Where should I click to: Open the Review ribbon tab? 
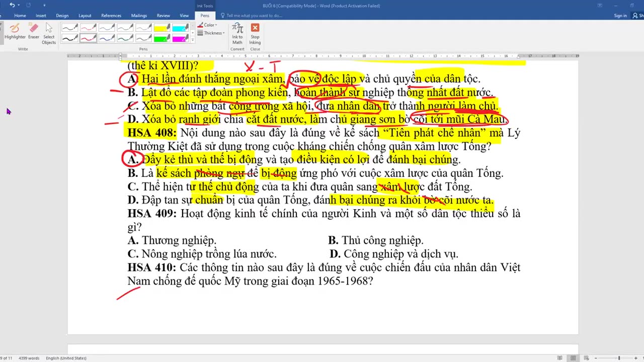tap(163, 16)
